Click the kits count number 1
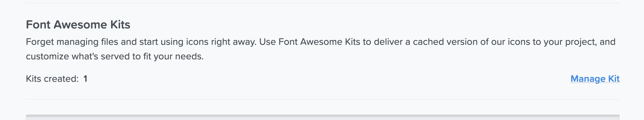 [x=85, y=79]
